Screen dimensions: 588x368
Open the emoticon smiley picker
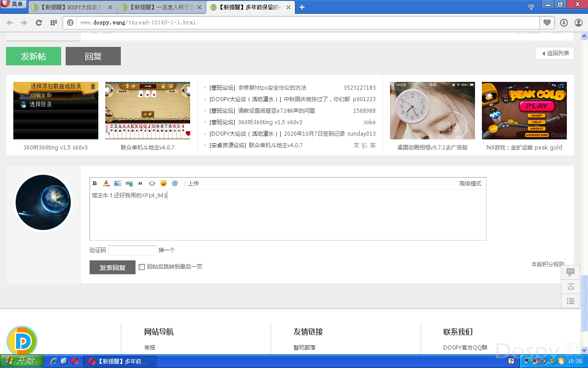pos(164,184)
